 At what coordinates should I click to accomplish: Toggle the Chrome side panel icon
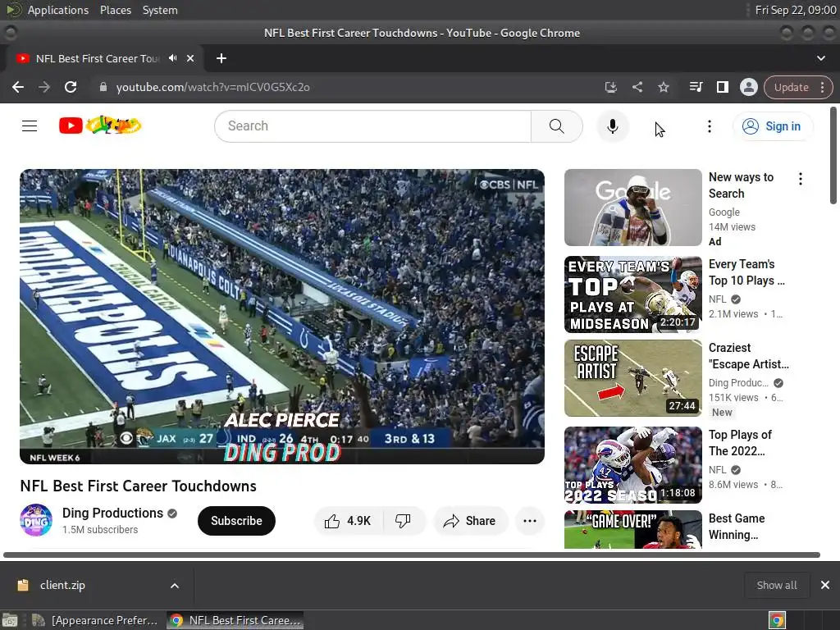[722, 87]
